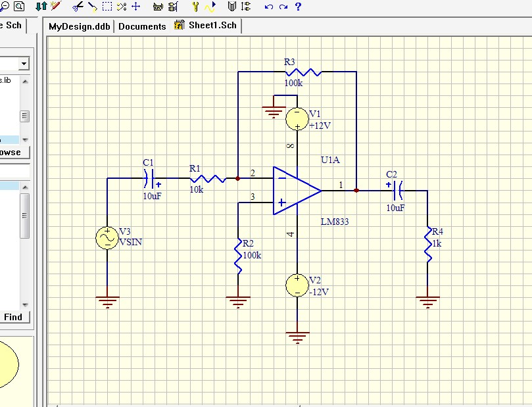
Task: Click the Find button
Action: click(13, 317)
